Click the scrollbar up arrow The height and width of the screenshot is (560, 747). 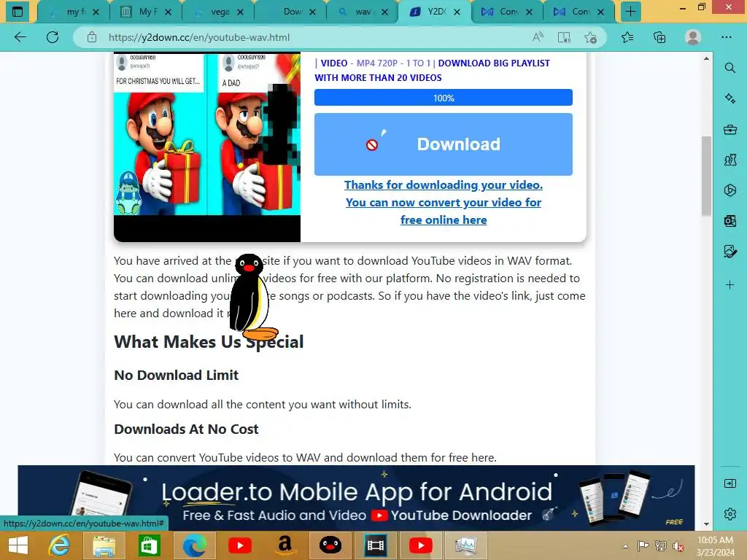pyautogui.click(x=706, y=58)
